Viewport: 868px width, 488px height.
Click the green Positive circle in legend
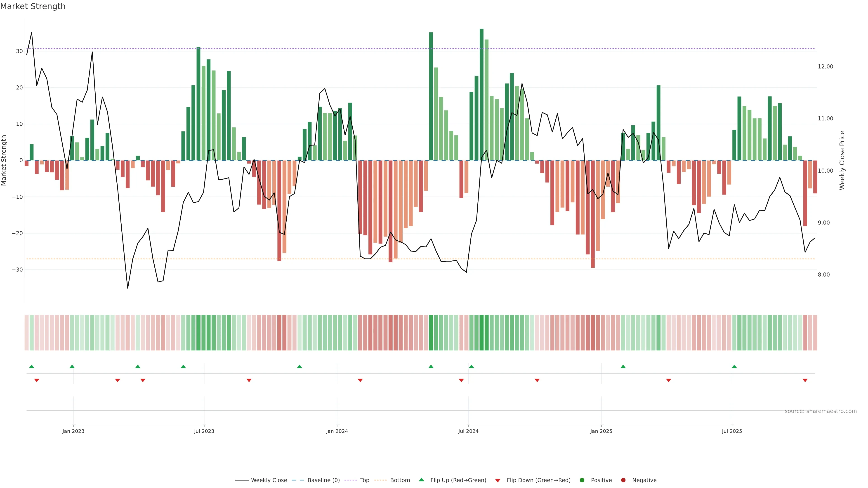[x=582, y=480]
